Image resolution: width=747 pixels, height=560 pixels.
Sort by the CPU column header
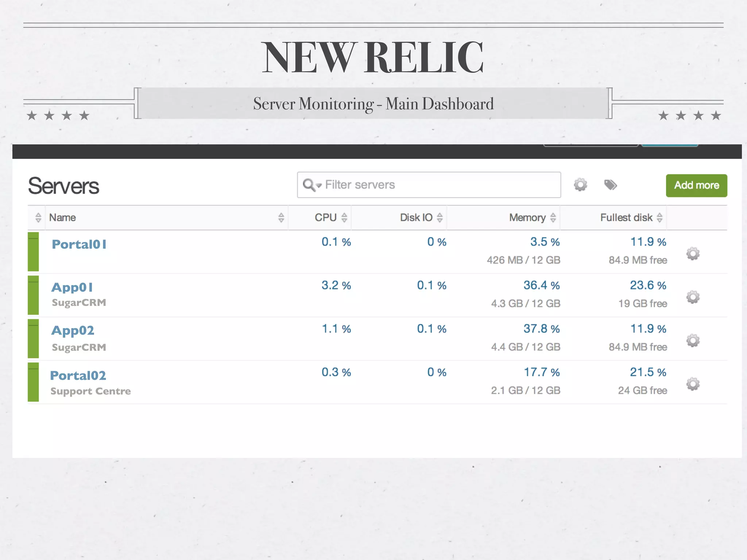(326, 218)
